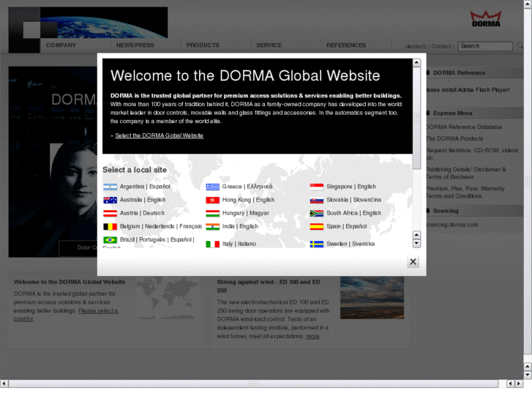This screenshot has height=399, width=532.
Task: Open the NEWS/PRESS menu
Action: tap(135, 45)
